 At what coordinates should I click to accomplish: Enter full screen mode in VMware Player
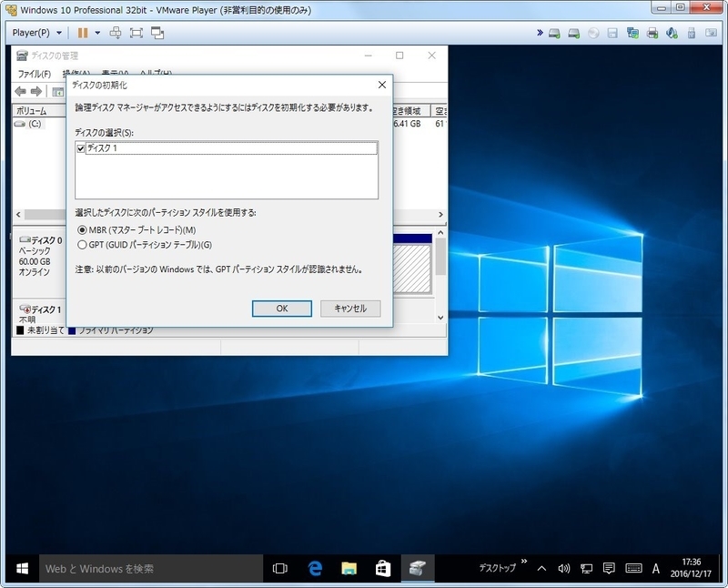coord(136,33)
